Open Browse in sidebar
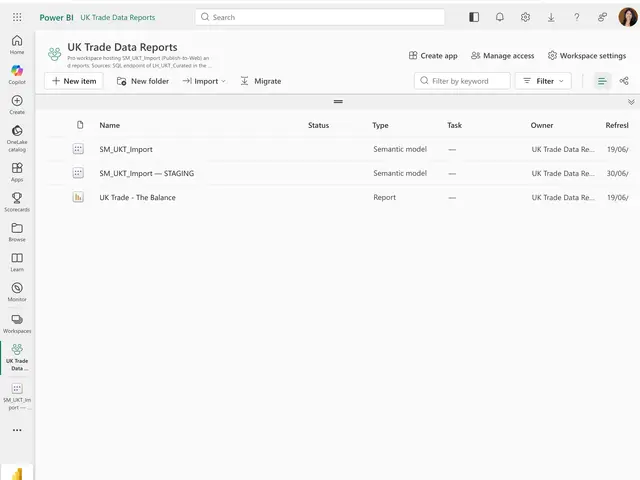 [x=17, y=232]
